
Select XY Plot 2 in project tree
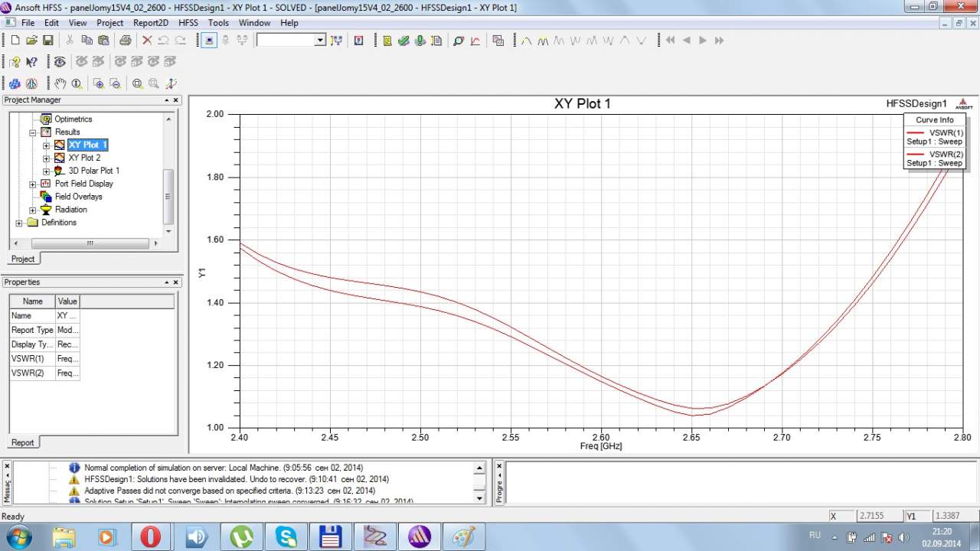click(84, 158)
